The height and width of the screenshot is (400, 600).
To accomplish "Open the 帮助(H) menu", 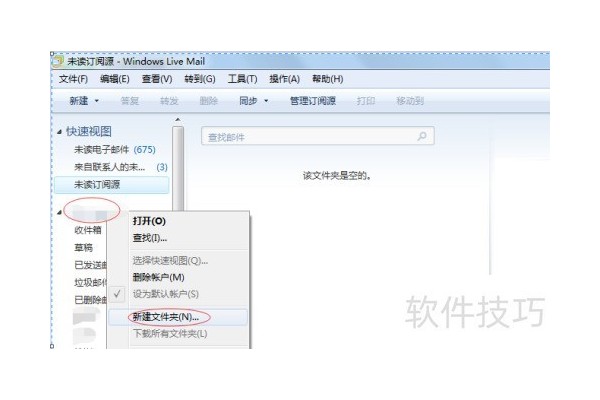I will point(328,79).
